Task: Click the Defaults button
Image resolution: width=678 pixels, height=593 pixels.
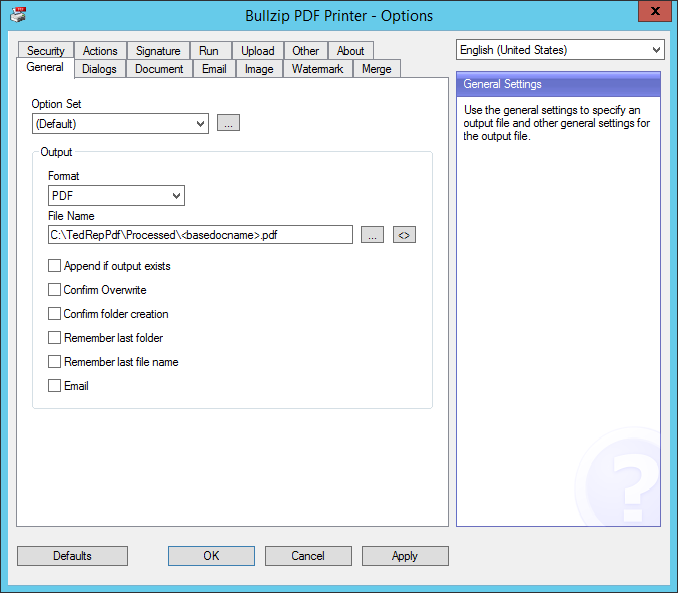Action: (x=72, y=556)
